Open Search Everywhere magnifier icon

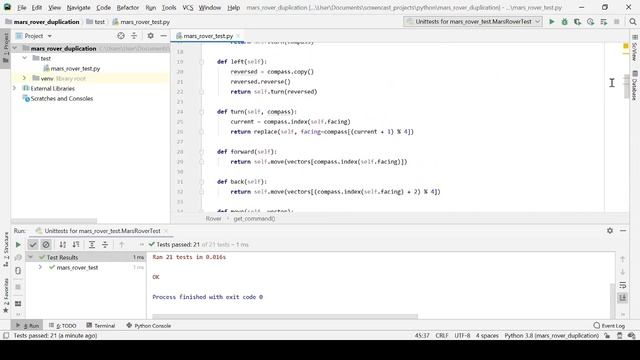coord(633,22)
